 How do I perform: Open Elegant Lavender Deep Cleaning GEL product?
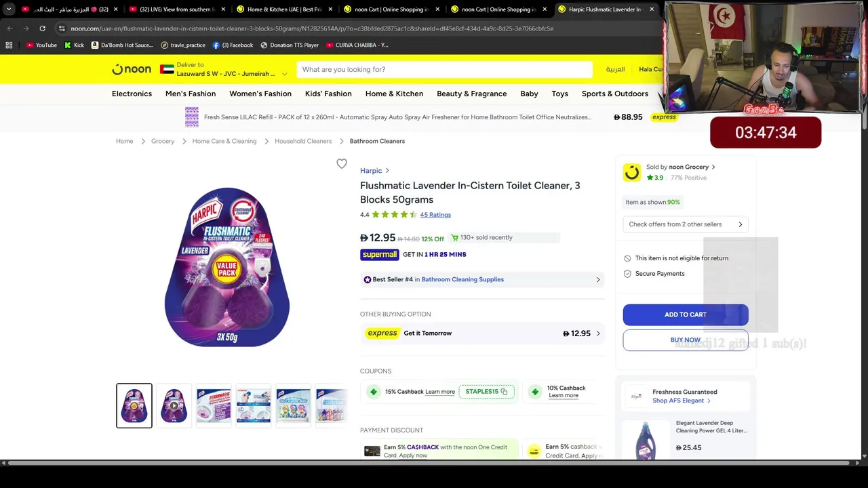tap(686, 439)
